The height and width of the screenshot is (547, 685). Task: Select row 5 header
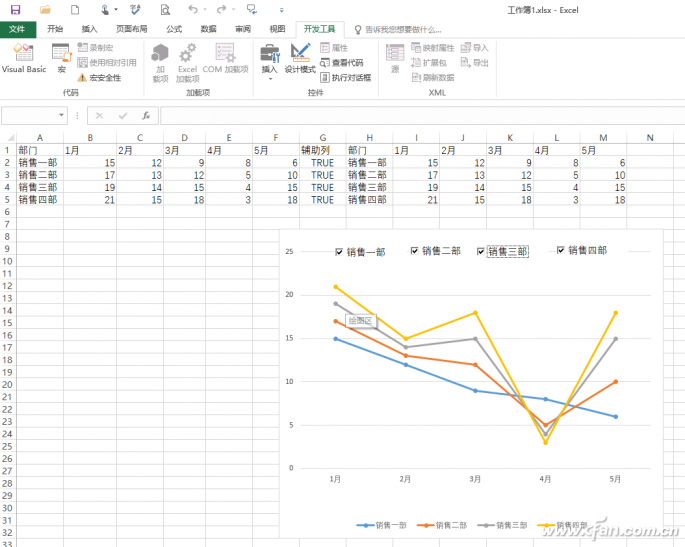[x=7, y=200]
